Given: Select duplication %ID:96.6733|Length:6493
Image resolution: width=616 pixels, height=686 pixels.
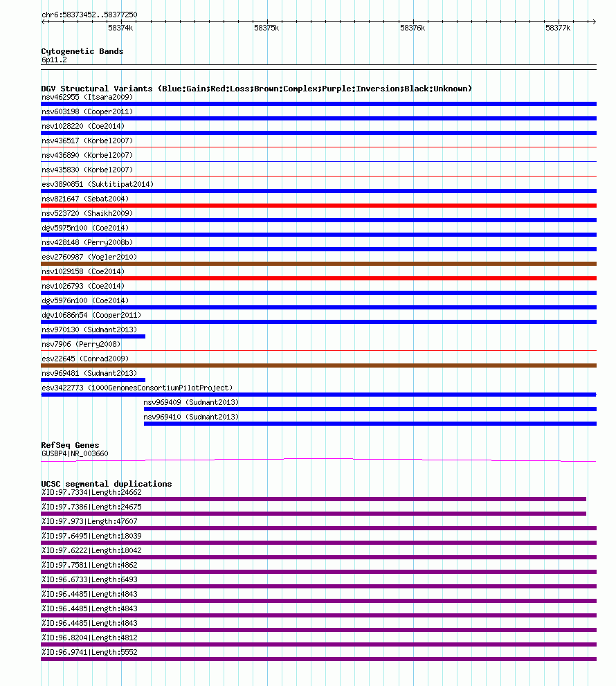Looking at the screenshot, I should pyautogui.click(x=89, y=579).
